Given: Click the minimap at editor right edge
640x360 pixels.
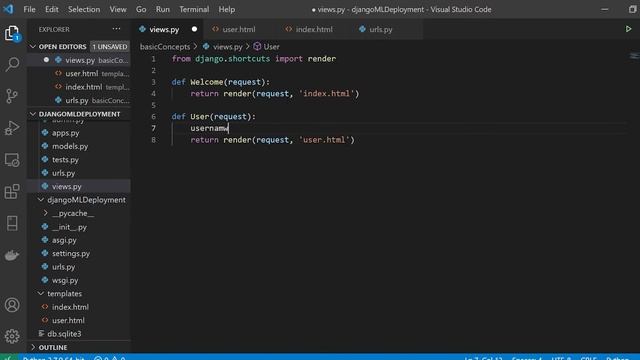Looking at the screenshot, I should pos(634,56).
